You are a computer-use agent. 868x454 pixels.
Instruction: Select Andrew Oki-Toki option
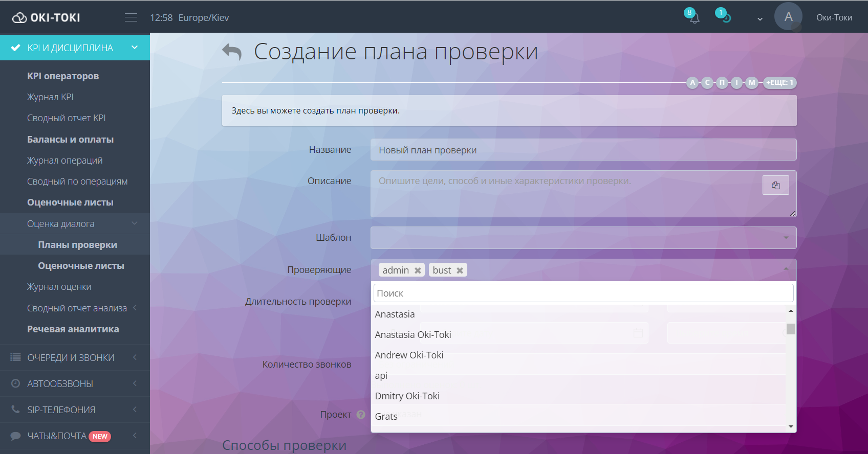coord(578,355)
